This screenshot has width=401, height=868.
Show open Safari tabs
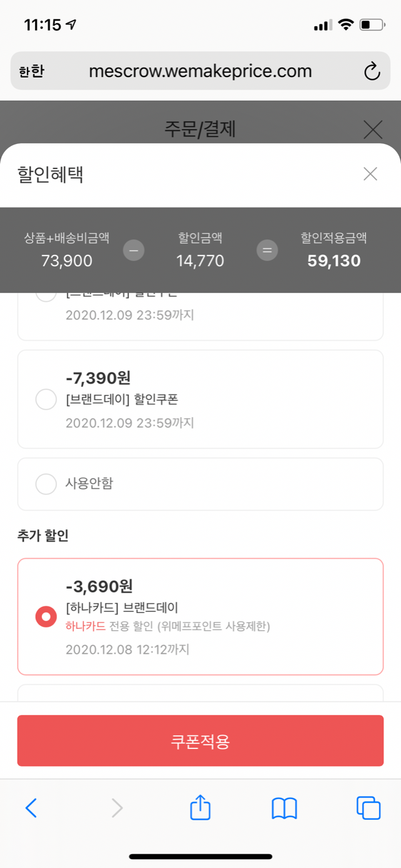point(368,808)
